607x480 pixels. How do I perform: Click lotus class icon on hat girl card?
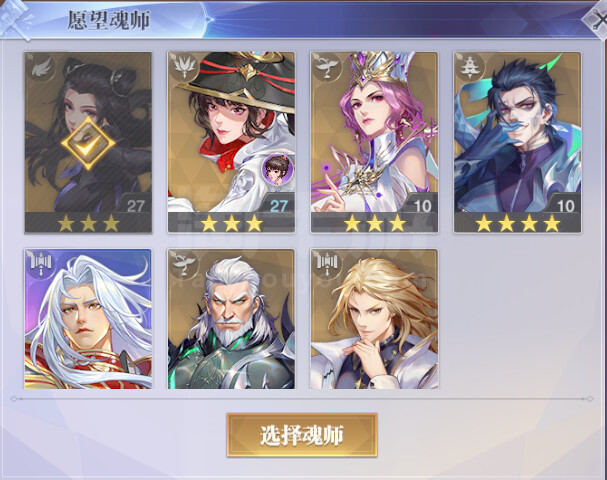(184, 67)
